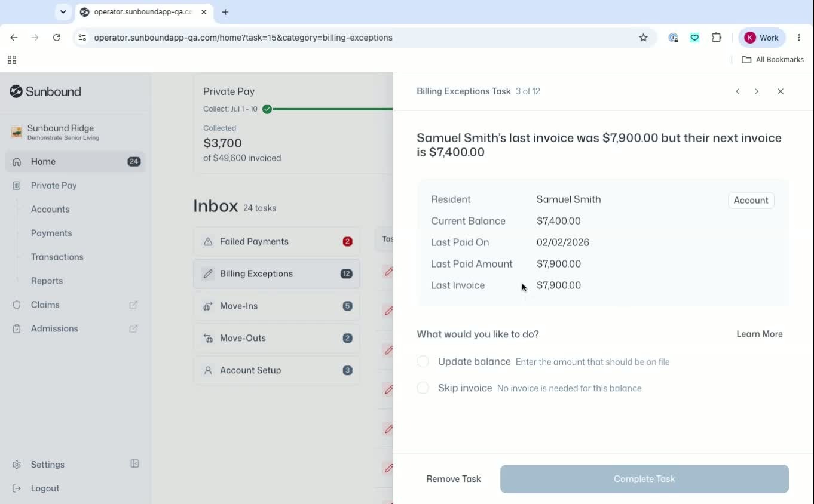The height and width of the screenshot is (504, 814).
Task: Open Admissions external link icon
Action: click(x=133, y=328)
